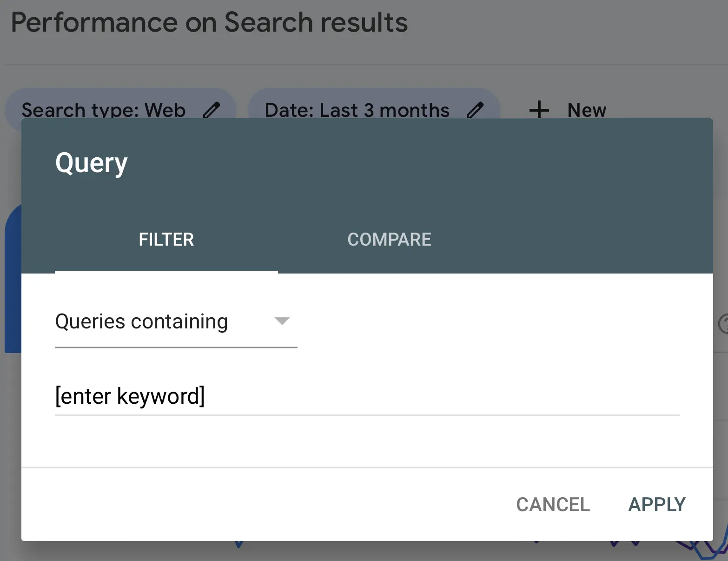Click the Performance on Search results heading
This screenshot has height=561, width=728.
[209, 22]
